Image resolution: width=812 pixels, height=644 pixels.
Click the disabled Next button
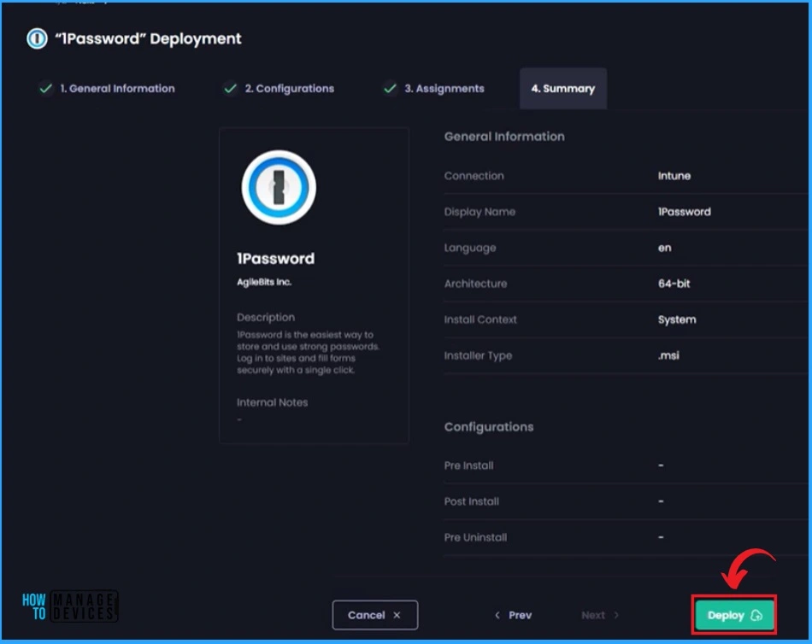(x=600, y=615)
